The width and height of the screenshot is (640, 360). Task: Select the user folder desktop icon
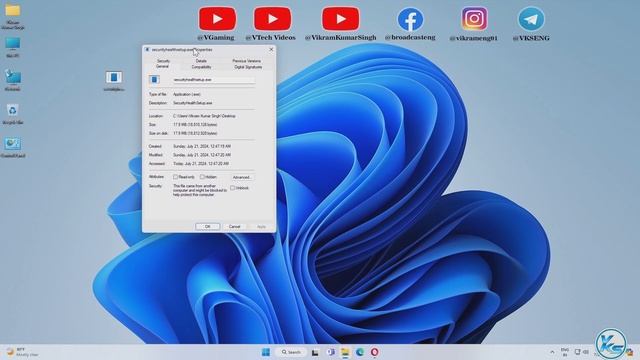tap(13, 16)
